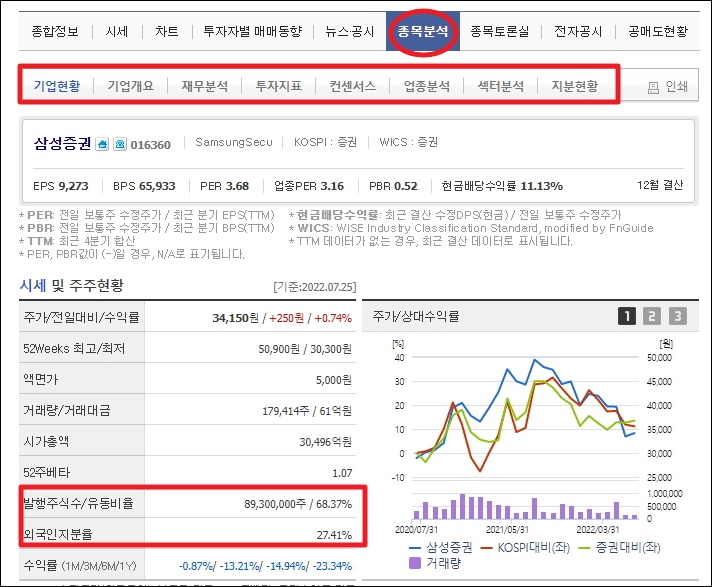
Task: Click the date [기준:2022.07.25]
Action: pos(315,287)
